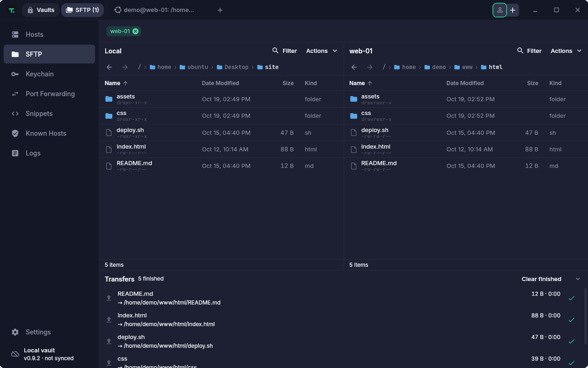Viewport: 588px width, 368px height.
Task: Click the user account icon
Action: pyautogui.click(x=500, y=10)
